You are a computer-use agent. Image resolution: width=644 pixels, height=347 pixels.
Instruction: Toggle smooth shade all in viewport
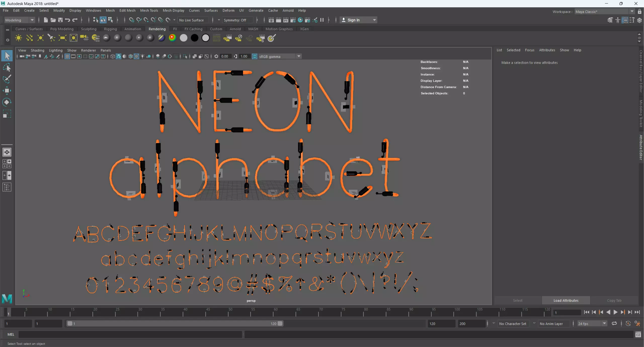118,56
